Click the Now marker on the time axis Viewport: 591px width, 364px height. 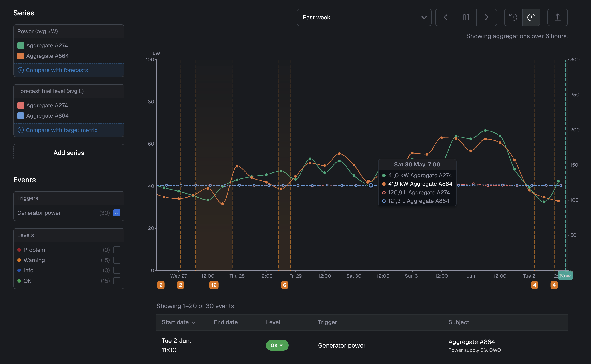pyautogui.click(x=565, y=276)
